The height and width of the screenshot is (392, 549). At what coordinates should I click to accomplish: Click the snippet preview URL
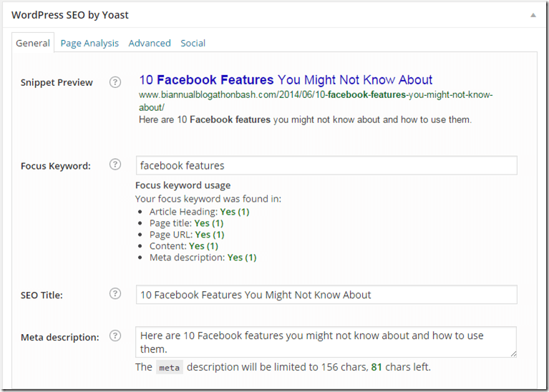point(316,101)
